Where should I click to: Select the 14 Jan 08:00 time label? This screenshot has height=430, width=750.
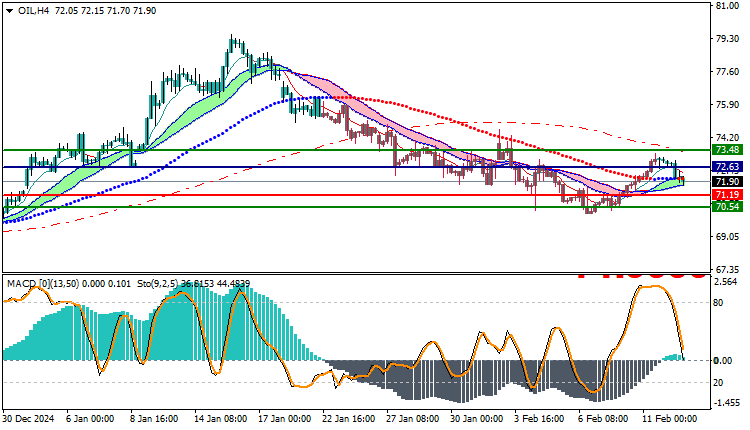point(221,419)
